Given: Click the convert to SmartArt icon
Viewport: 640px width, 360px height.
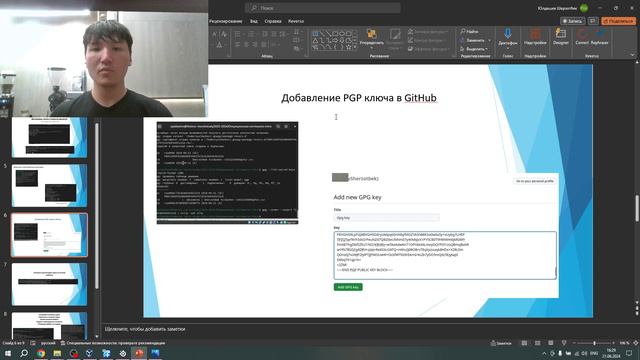Looking at the screenshot, I should (x=297, y=49).
